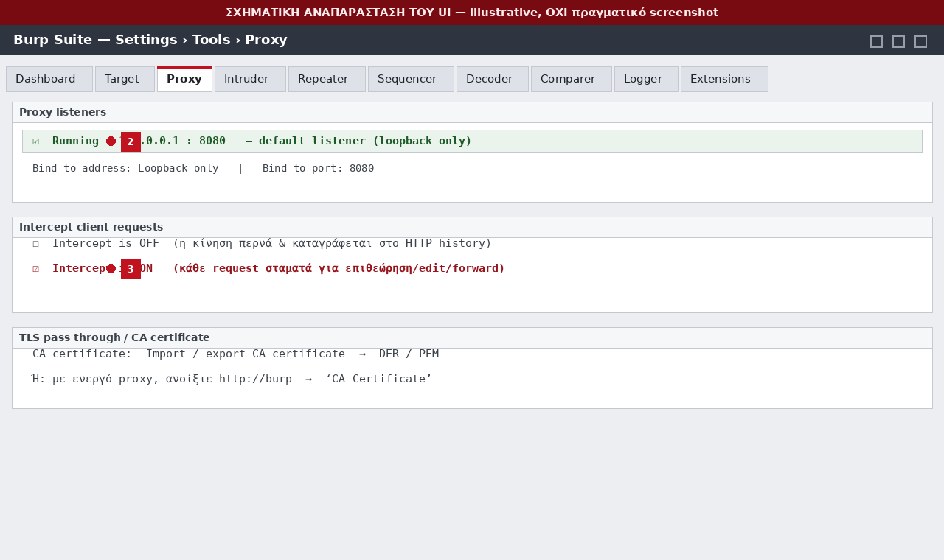The width and height of the screenshot is (944, 560).
Task: Open the Logger tab
Action: coord(646,79)
